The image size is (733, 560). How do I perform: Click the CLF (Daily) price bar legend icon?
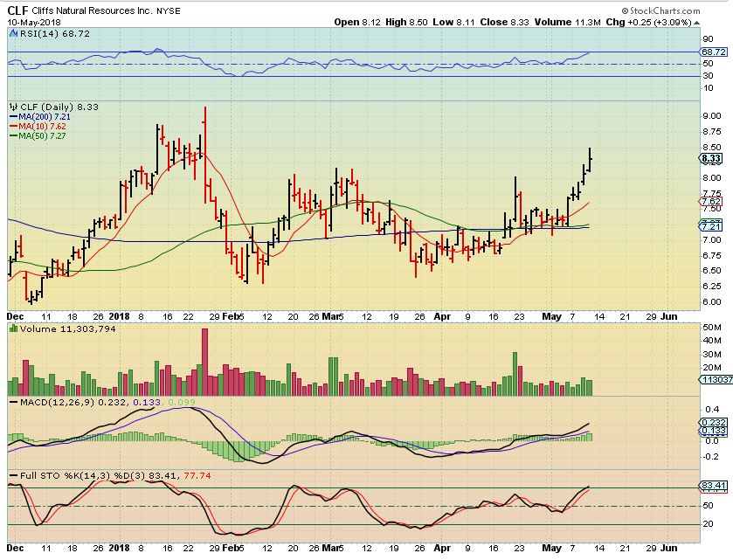click(13, 106)
